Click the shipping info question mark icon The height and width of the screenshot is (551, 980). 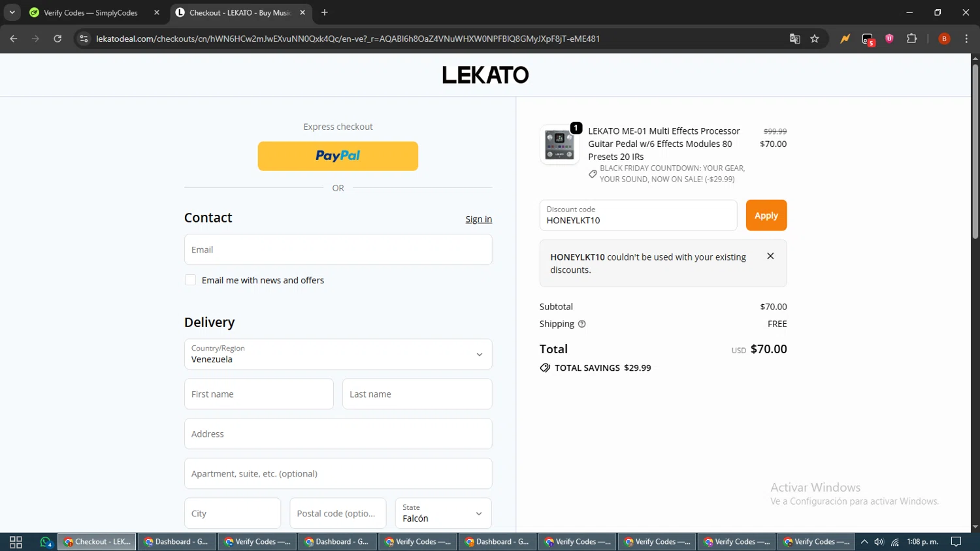click(x=581, y=324)
